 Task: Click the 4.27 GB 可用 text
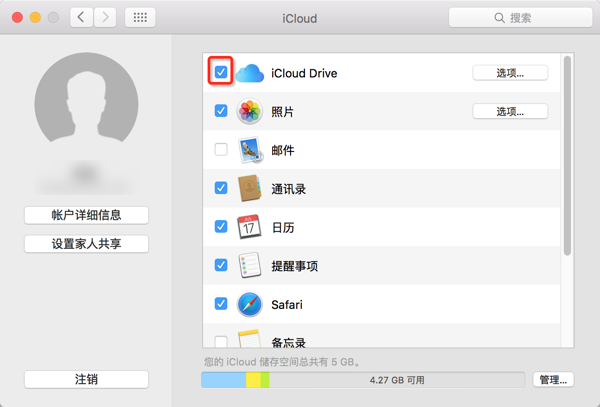(x=397, y=380)
